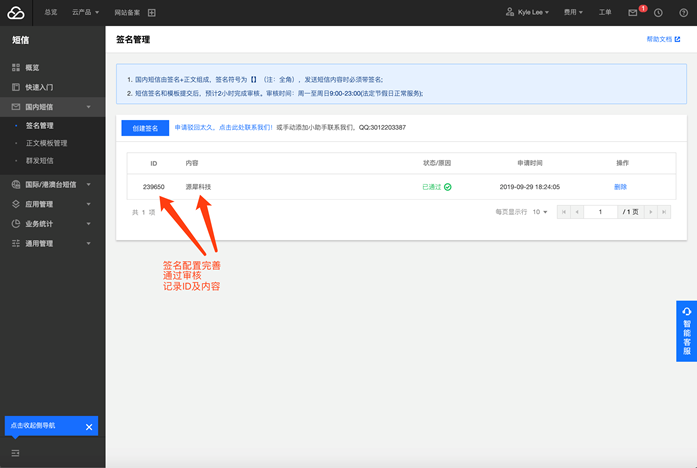The image size is (697, 468).
Task: Open the clock history icon
Action: 658,12
